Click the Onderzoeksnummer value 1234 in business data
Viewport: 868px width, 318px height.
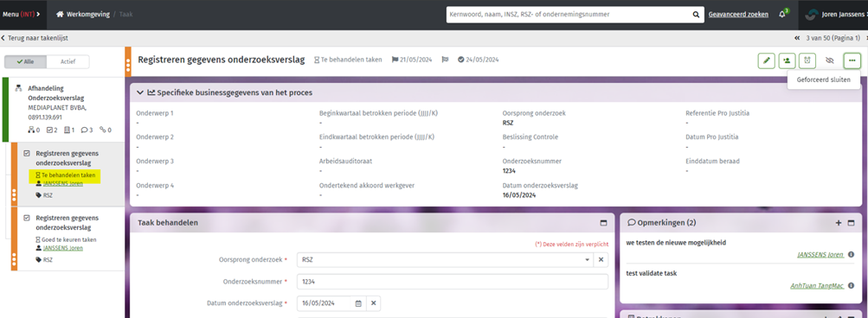[509, 171]
